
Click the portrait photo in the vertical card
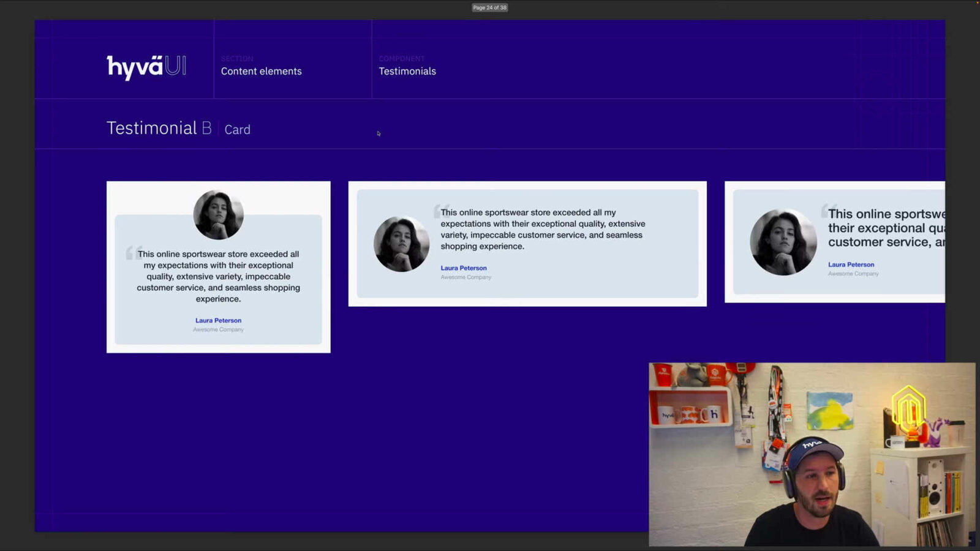tap(218, 214)
